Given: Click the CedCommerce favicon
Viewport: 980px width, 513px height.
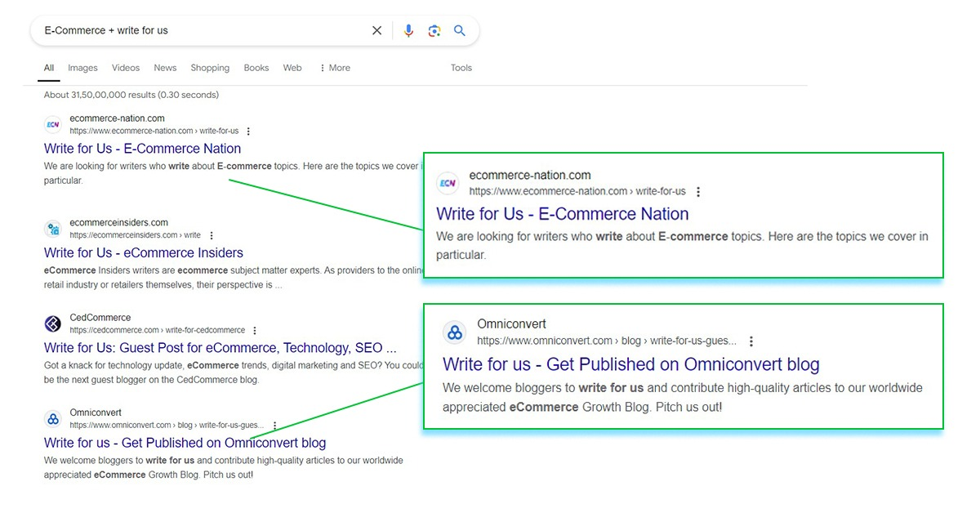Looking at the screenshot, I should 53,323.
